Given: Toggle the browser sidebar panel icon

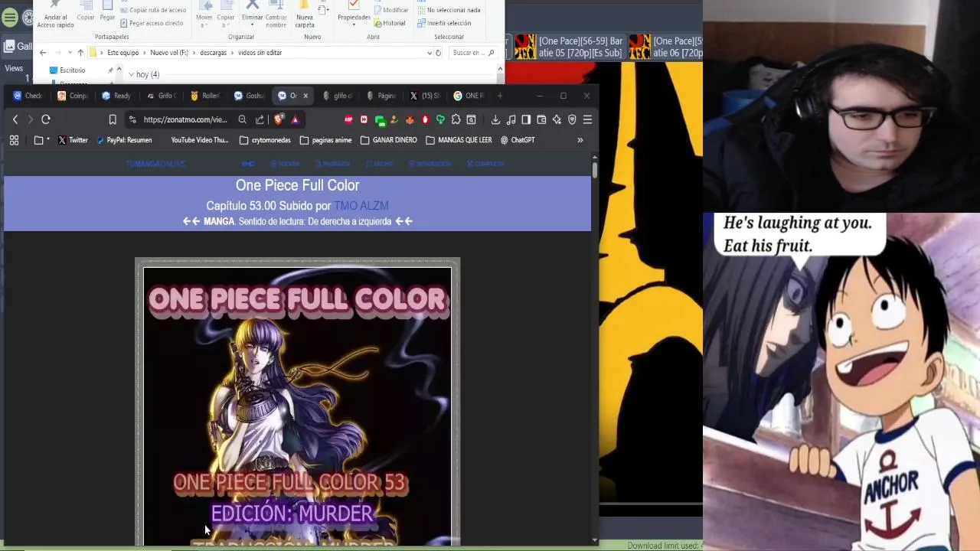Looking at the screenshot, I should pos(526,119).
